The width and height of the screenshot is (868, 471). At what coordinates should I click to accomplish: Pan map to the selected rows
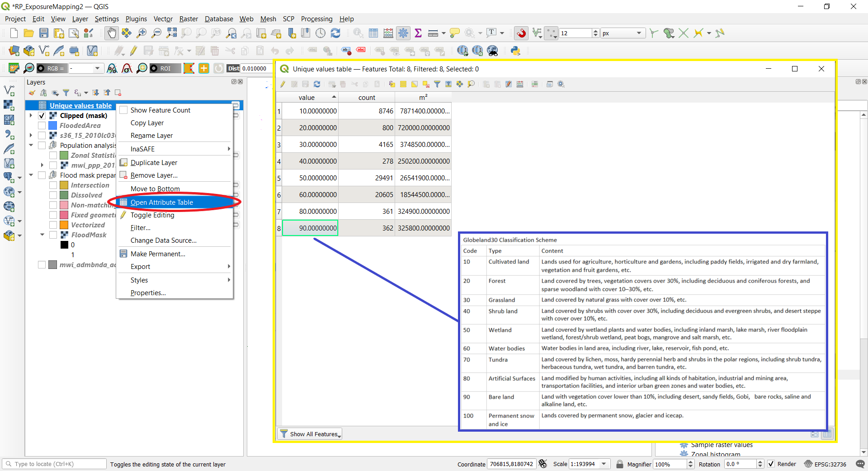tap(460, 84)
